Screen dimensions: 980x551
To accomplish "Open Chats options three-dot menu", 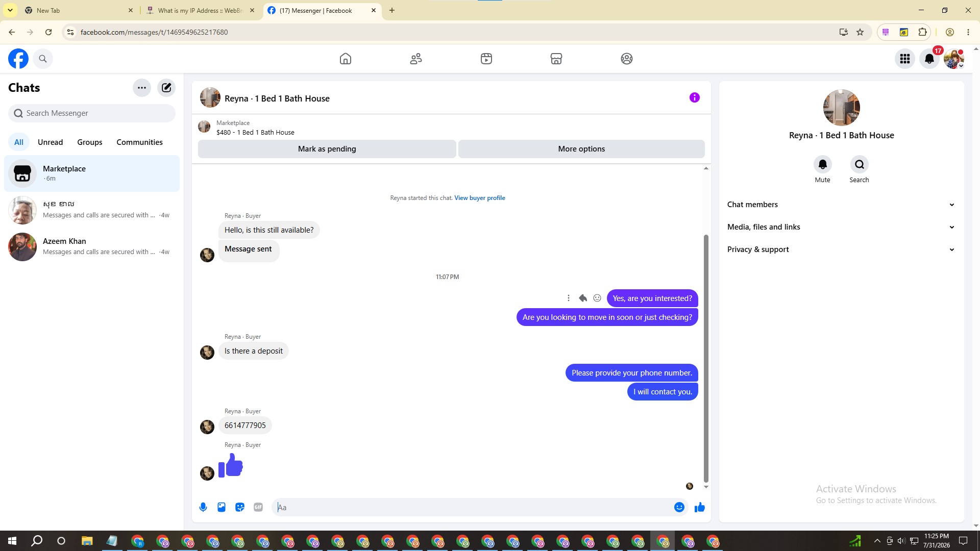I will (x=142, y=88).
